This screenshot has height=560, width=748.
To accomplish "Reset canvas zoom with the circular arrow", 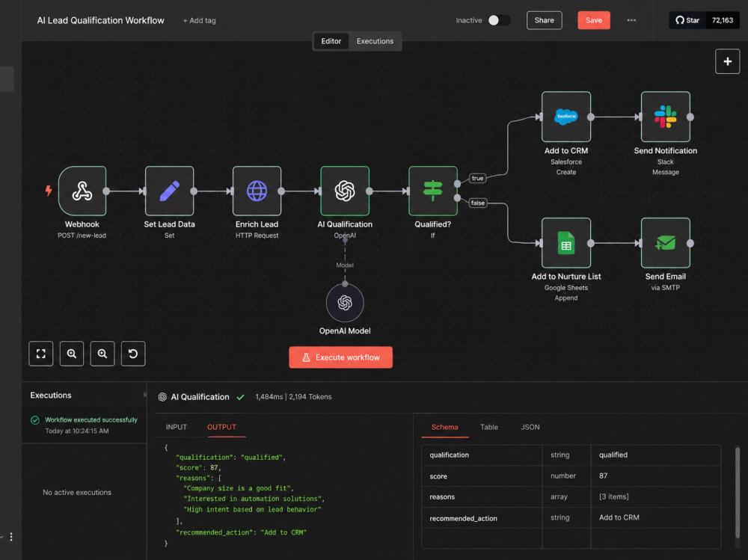I will (x=133, y=354).
